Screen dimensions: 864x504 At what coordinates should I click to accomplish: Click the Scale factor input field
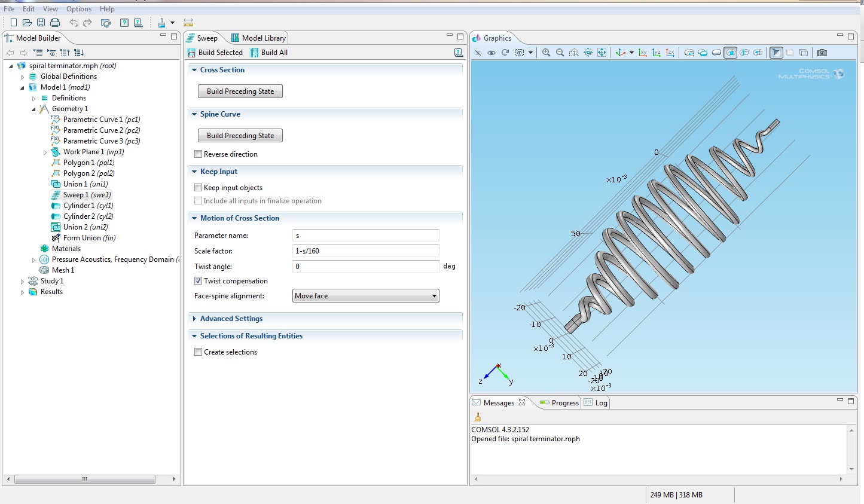tap(365, 251)
